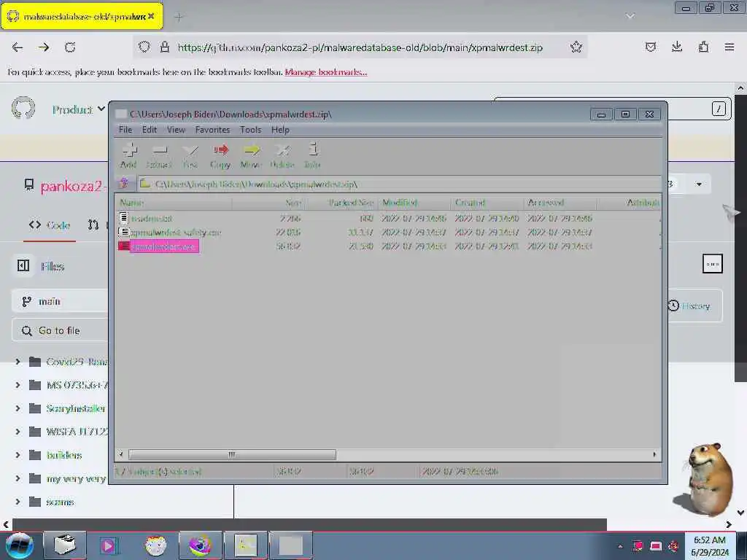Click the 7-Zip horizontal scrollbar thumb
The image size is (747, 560).
click(232, 455)
